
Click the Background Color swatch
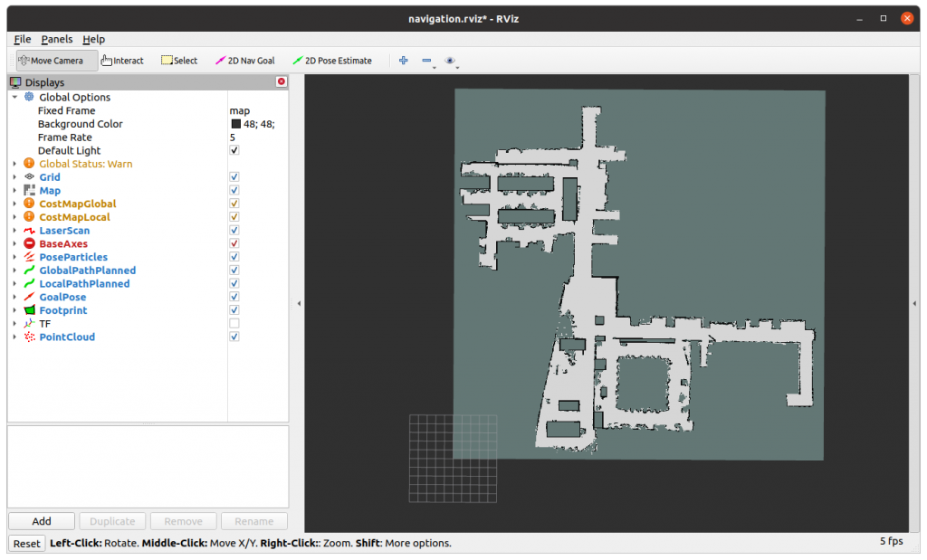pyautogui.click(x=236, y=124)
